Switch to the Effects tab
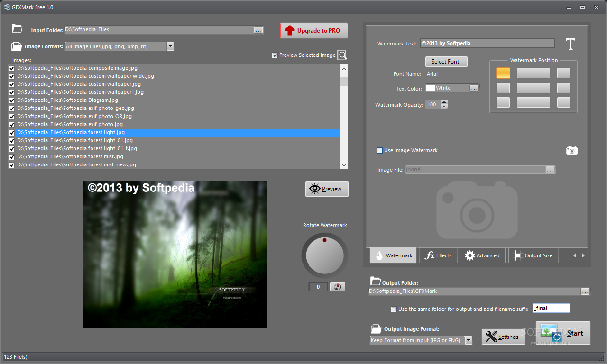 pyautogui.click(x=438, y=255)
